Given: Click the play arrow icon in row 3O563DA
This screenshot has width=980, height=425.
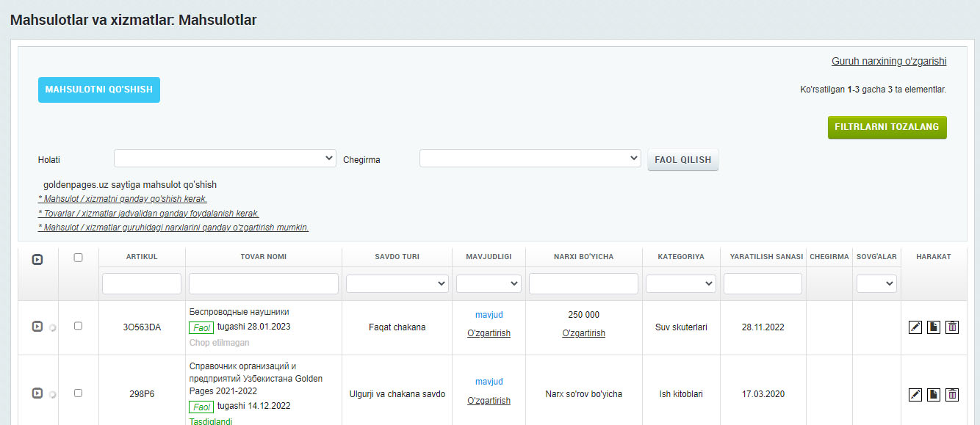Looking at the screenshot, I should coord(37,327).
